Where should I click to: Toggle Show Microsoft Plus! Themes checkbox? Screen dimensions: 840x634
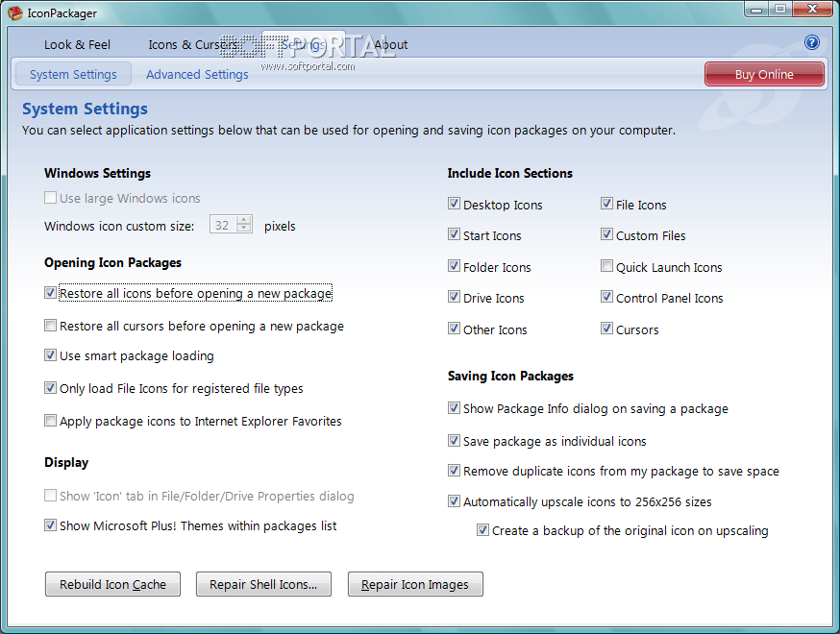50,525
